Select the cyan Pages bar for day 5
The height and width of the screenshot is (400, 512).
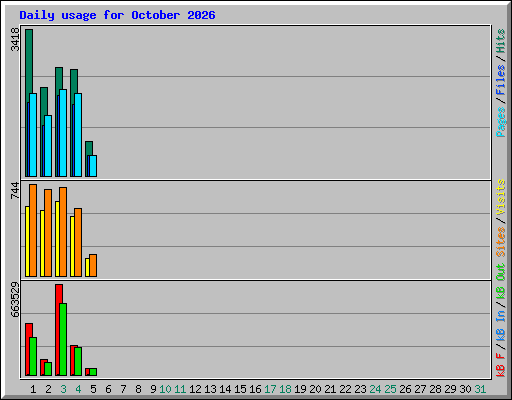(93, 166)
